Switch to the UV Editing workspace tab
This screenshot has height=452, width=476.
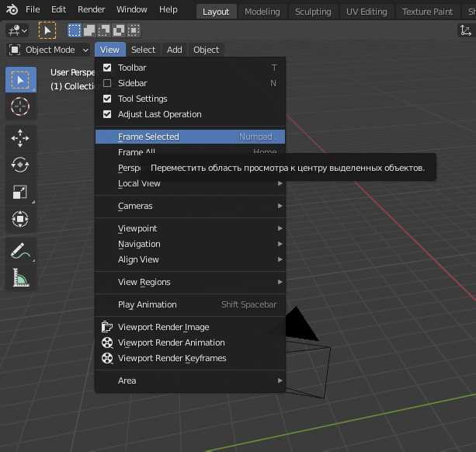pyautogui.click(x=367, y=12)
